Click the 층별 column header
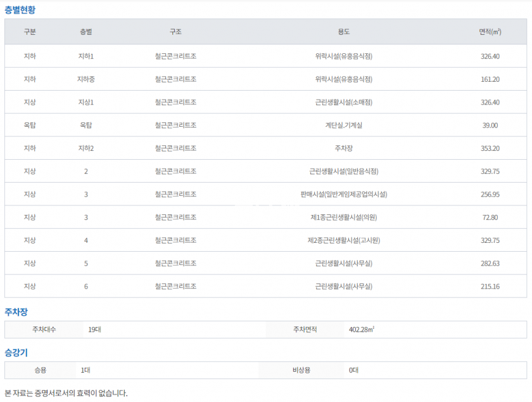Image resolution: width=532 pixels, height=402 pixels. click(86, 32)
